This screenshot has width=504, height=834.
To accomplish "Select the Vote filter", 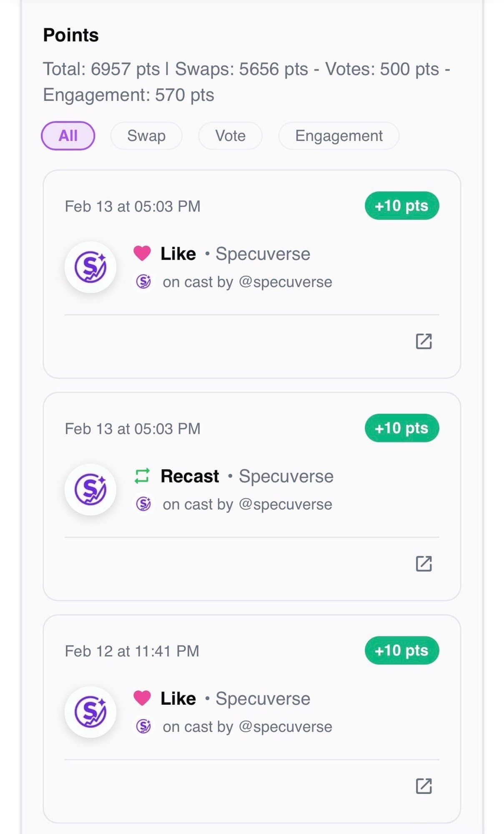I will [230, 136].
